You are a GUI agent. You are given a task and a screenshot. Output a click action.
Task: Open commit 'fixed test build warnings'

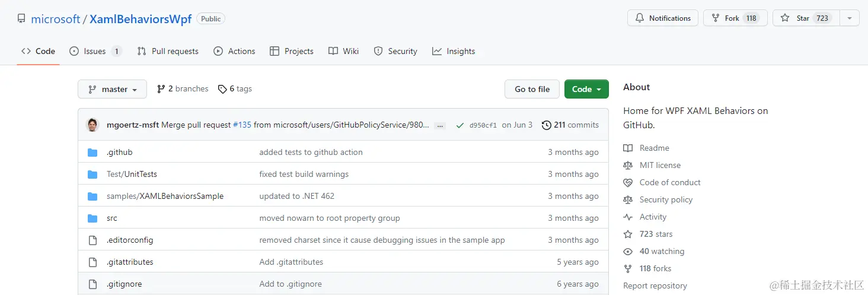(x=304, y=175)
